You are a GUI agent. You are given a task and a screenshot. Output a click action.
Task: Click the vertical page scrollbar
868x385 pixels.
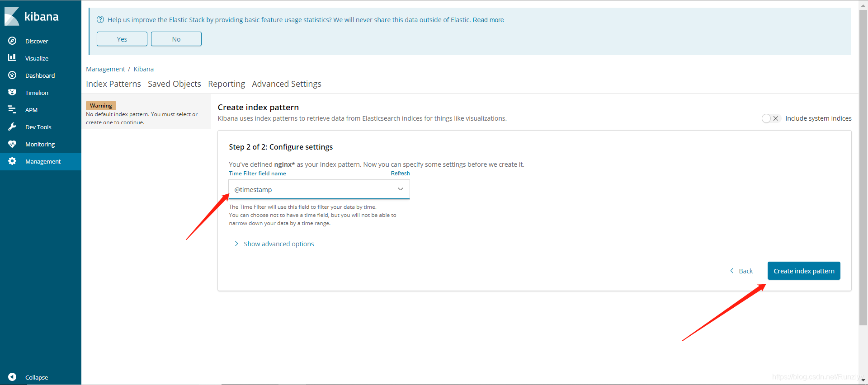(x=863, y=167)
